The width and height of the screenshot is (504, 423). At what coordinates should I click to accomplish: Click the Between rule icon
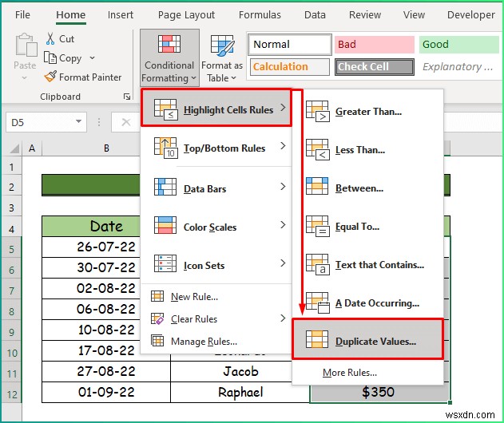(x=317, y=186)
